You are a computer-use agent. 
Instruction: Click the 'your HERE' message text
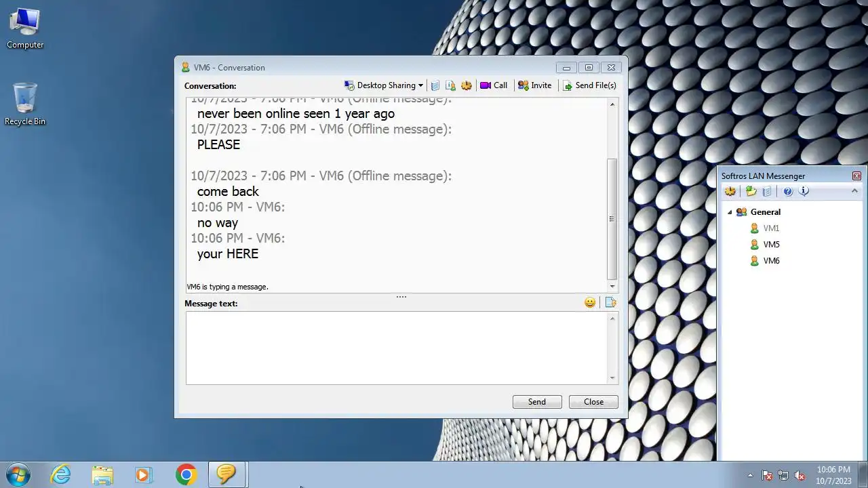pyautogui.click(x=228, y=253)
